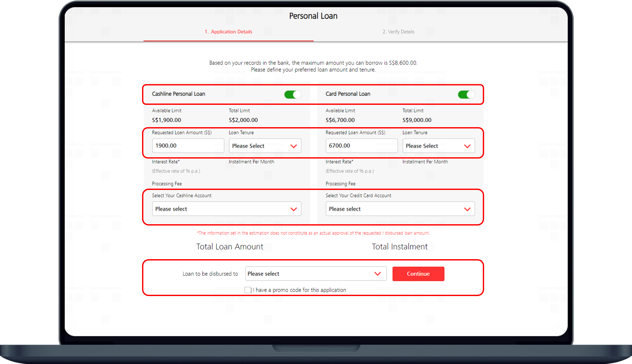Open Card Loan Tenure dropdown

(438, 146)
